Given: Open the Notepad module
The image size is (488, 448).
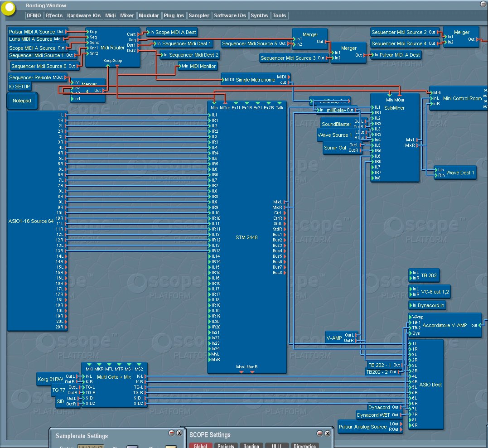Looking at the screenshot, I should [x=22, y=101].
